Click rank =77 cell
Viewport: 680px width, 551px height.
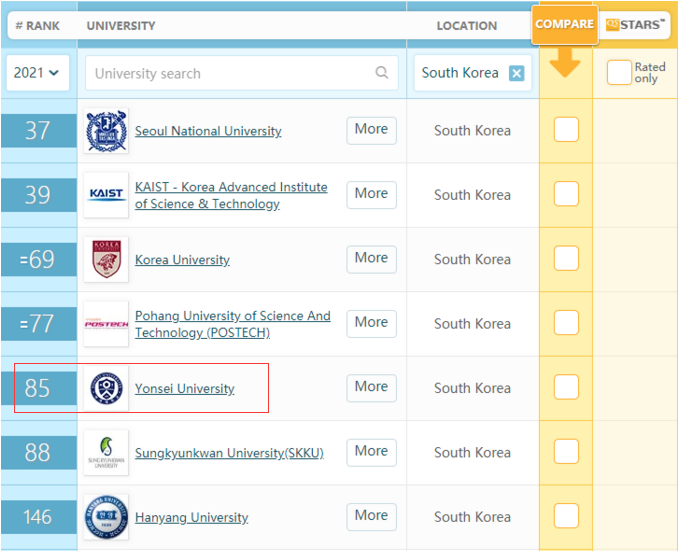[x=38, y=324]
